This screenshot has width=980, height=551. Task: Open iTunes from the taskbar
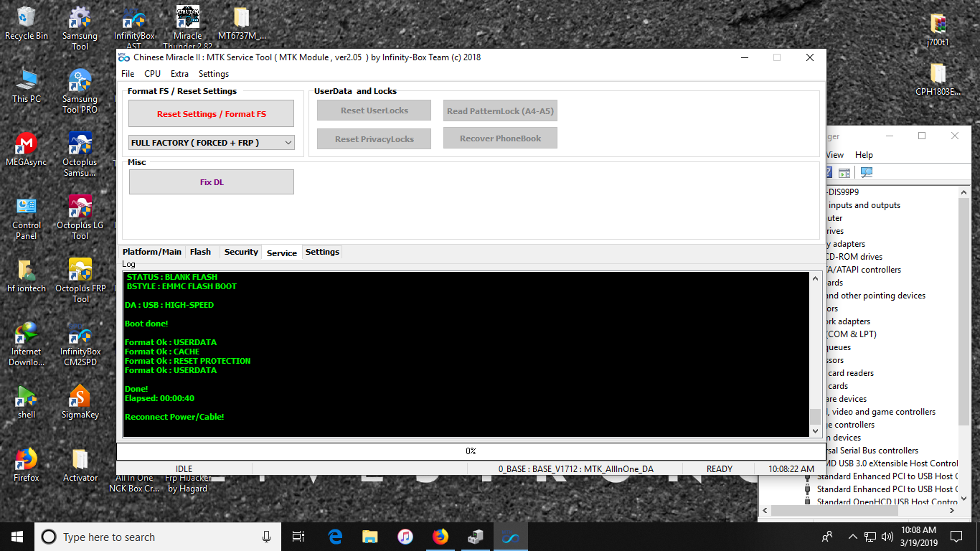coord(405,537)
